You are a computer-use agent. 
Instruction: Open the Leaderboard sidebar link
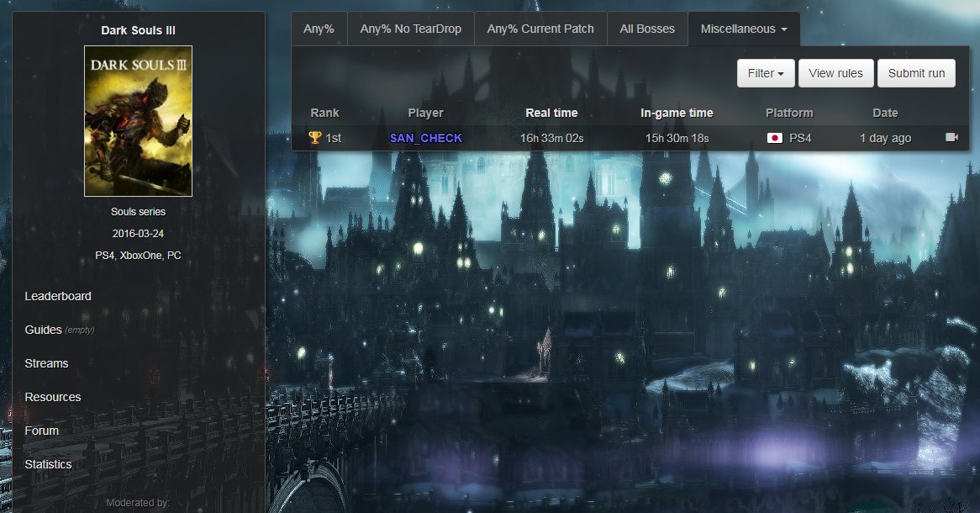point(58,297)
